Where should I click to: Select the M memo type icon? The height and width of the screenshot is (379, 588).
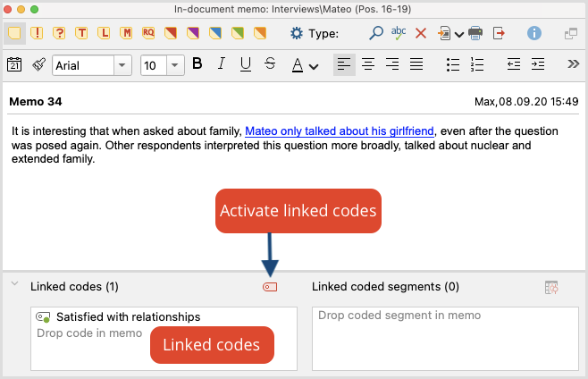[126, 33]
